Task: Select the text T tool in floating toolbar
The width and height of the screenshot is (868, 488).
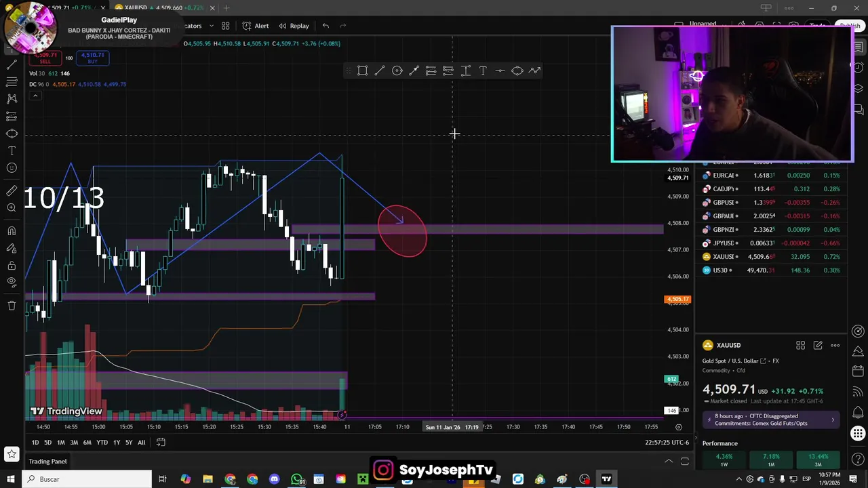Action: point(483,70)
